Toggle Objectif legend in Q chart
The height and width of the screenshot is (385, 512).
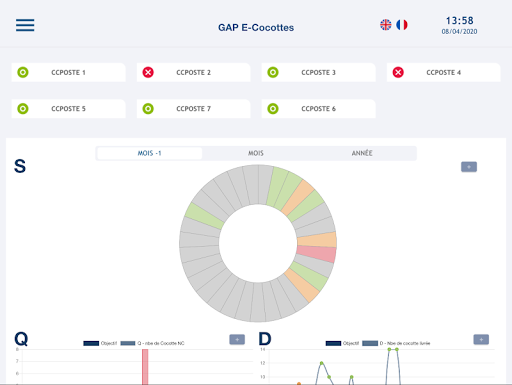[100, 343]
